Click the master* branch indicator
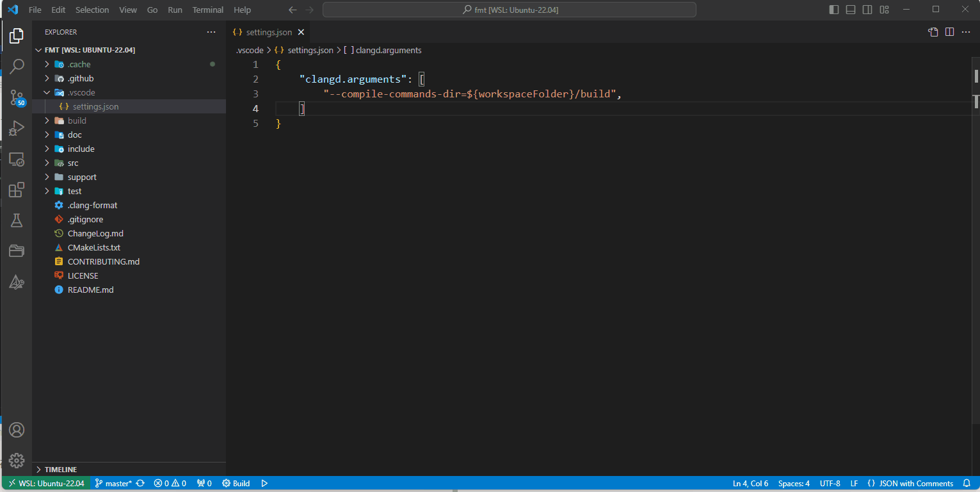This screenshot has height=492, width=980. 119,483
